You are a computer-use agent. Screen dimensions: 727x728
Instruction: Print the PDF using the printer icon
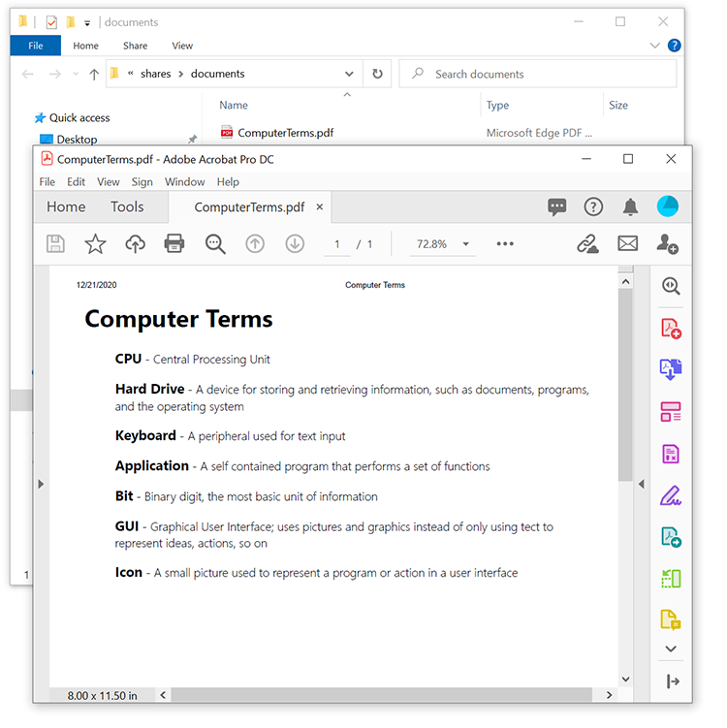pos(174,243)
